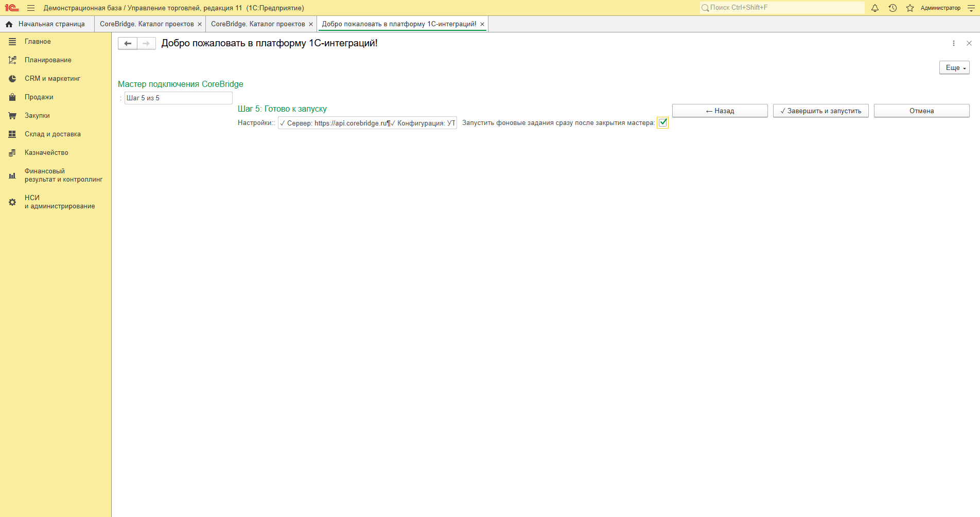The width and height of the screenshot is (980, 517).
Task: Switch to Начальная страница tab
Action: pyautogui.click(x=47, y=24)
